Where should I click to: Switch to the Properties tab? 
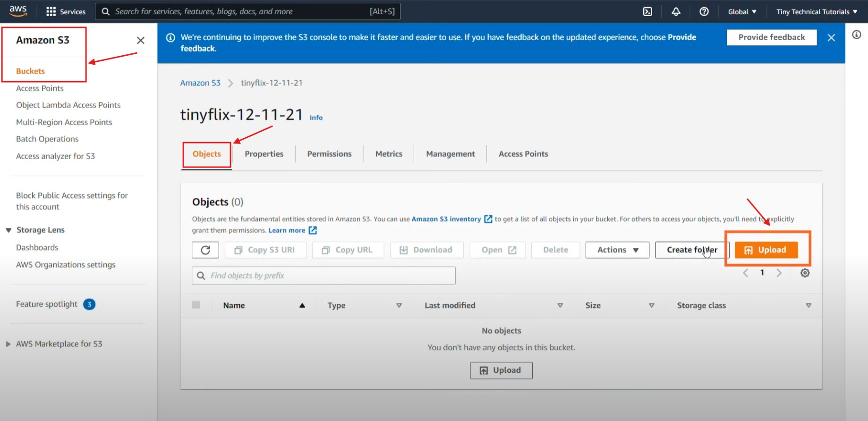tap(264, 154)
